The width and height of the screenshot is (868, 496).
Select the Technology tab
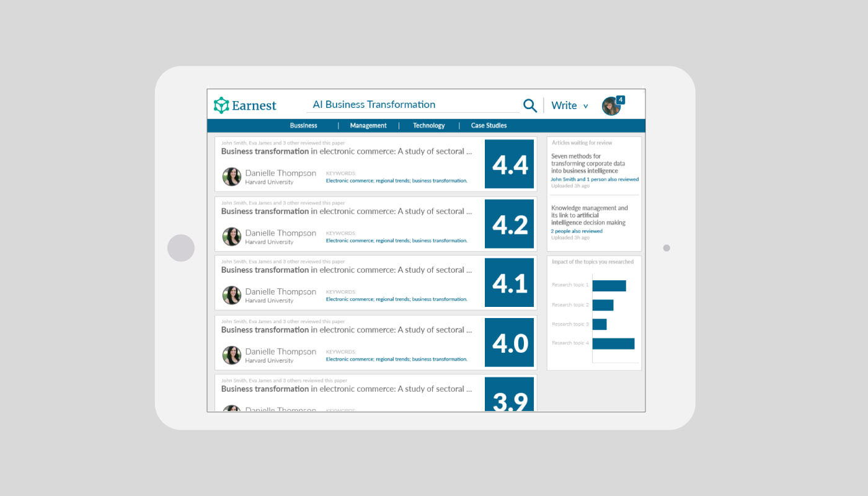pyautogui.click(x=429, y=125)
